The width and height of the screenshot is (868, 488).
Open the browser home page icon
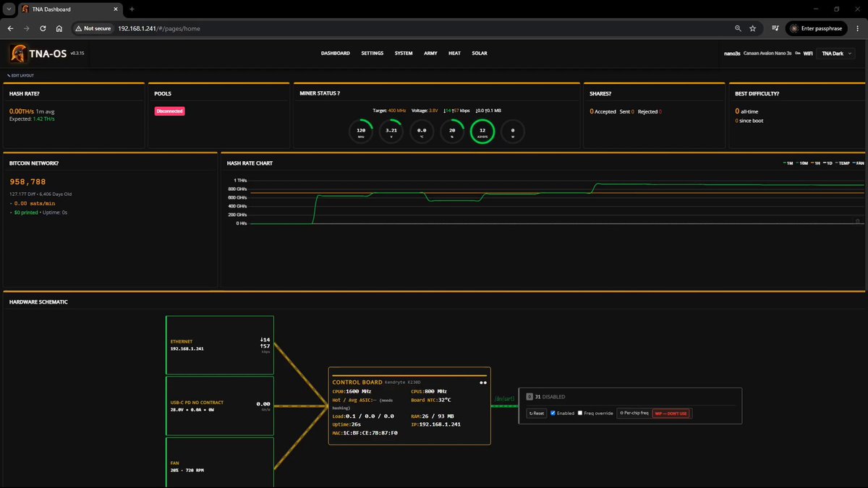pyautogui.click(x=59, y=28)
